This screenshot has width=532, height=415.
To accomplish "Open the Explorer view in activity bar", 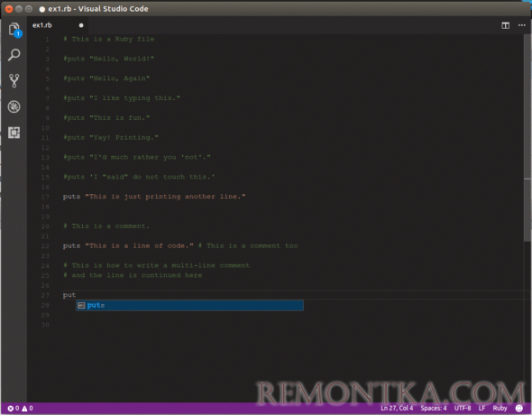I will pos(14,30).
